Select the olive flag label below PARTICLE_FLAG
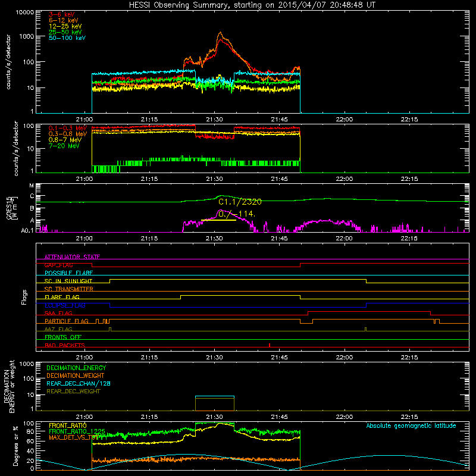This screenshot has width=476, height=476. click(x=58, y=329)
